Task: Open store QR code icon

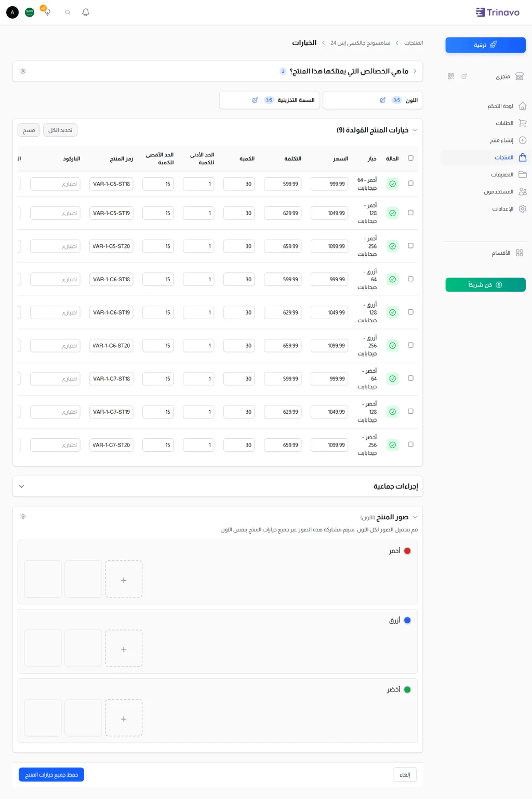Action: tap(451, 76)
